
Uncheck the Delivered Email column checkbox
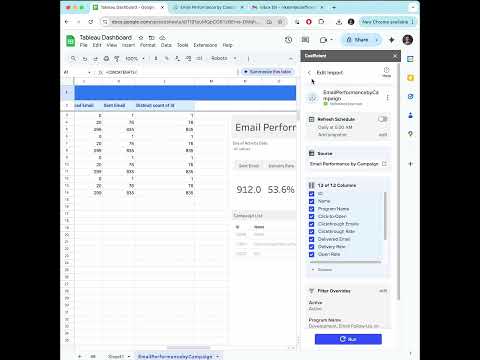click(311, 239)
